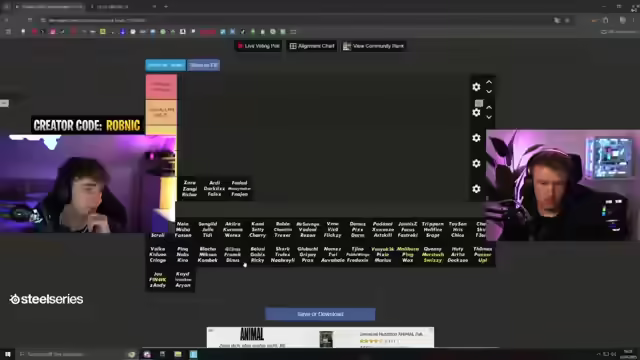Viewport: 640px width, 360px height.
Task: Open settings gear for the fifth tier row
Action: 476,189
